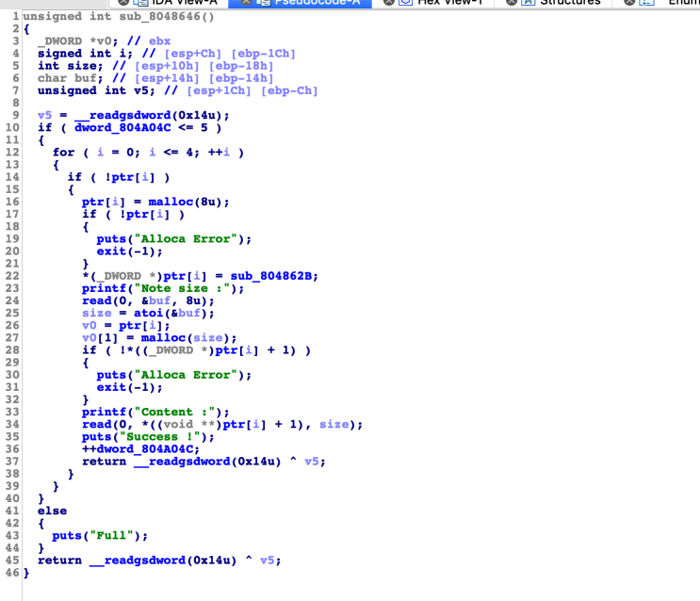Select the Pseudocode-A tab
This screenshot has height=601, width=700.
[x=300, y=3]
